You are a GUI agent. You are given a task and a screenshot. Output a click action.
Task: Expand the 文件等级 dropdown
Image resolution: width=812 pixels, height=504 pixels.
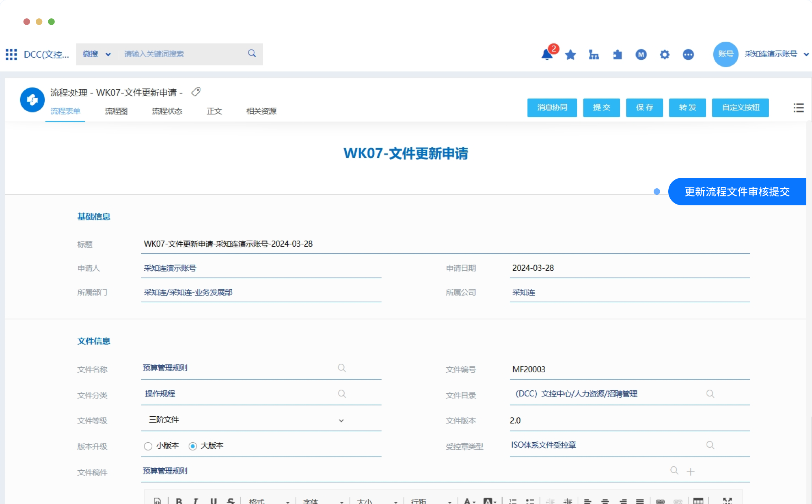tap(341, 420)
